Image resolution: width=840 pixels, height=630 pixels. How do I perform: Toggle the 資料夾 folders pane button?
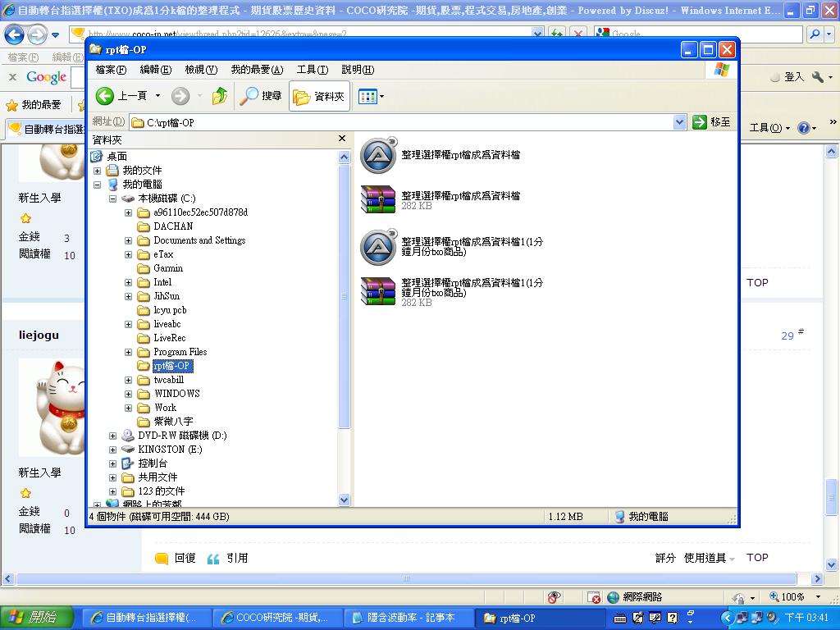pos(319,97)
